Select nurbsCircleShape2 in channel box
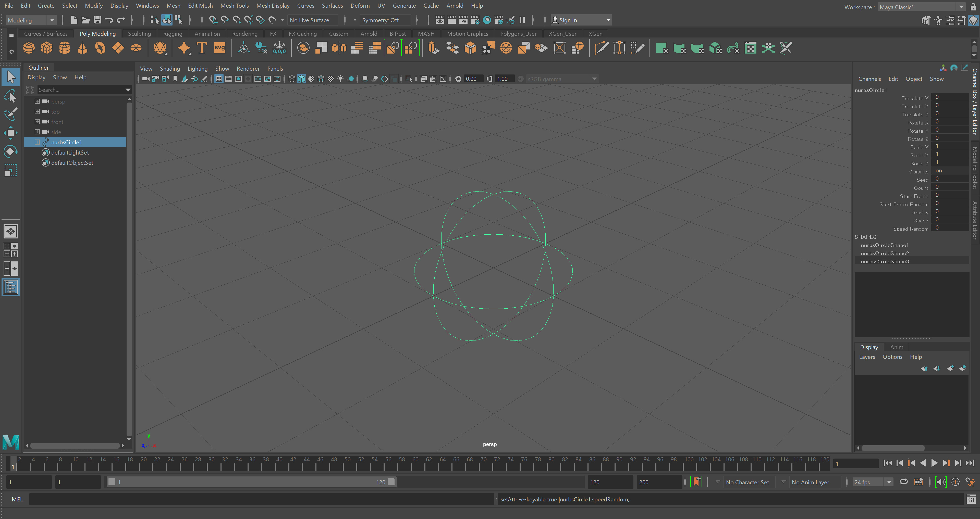This screenshot has height=519, width=980. 885,253
